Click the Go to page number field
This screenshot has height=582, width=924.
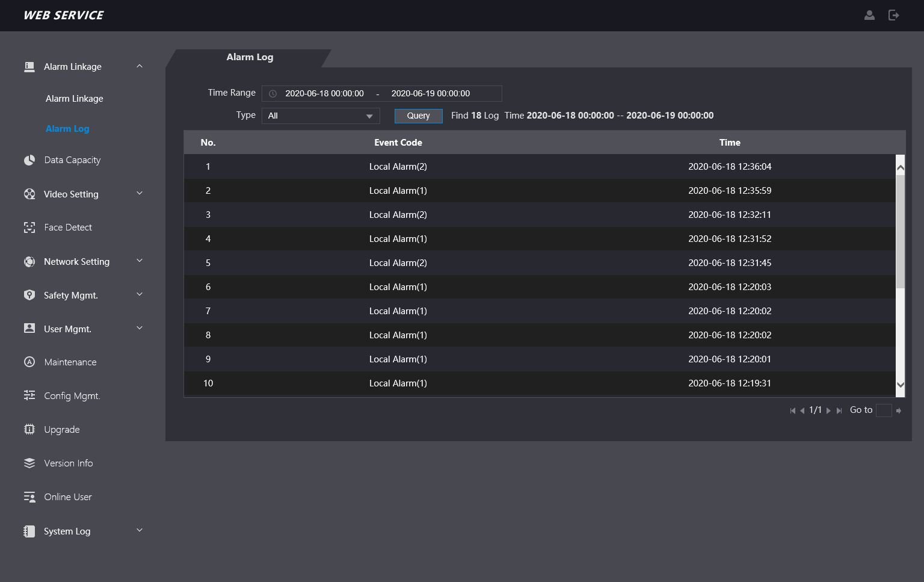point(883,410)
